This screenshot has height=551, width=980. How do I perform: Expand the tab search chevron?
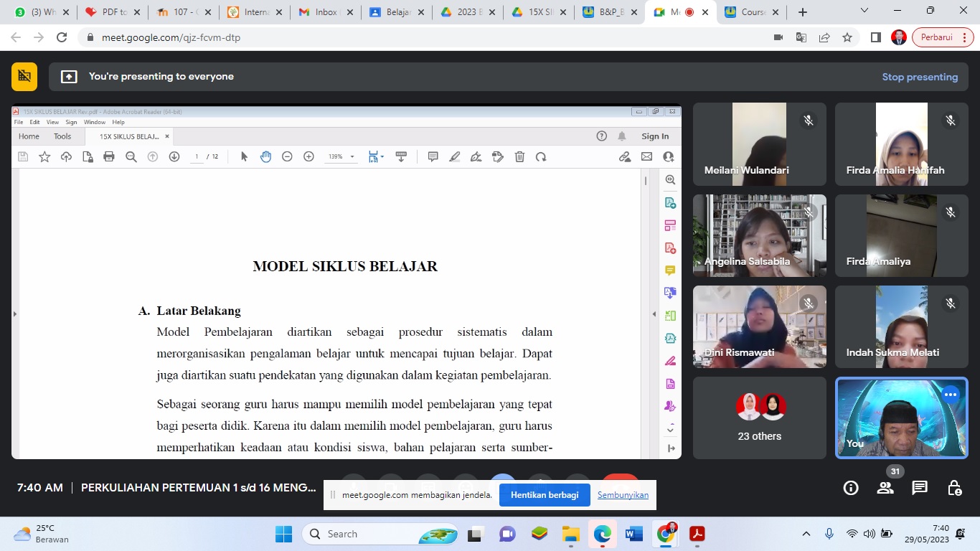(864, 11)
